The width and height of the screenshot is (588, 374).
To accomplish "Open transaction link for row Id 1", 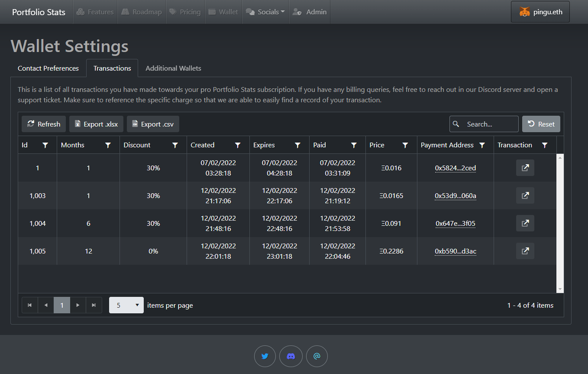I will click(525, 168).
